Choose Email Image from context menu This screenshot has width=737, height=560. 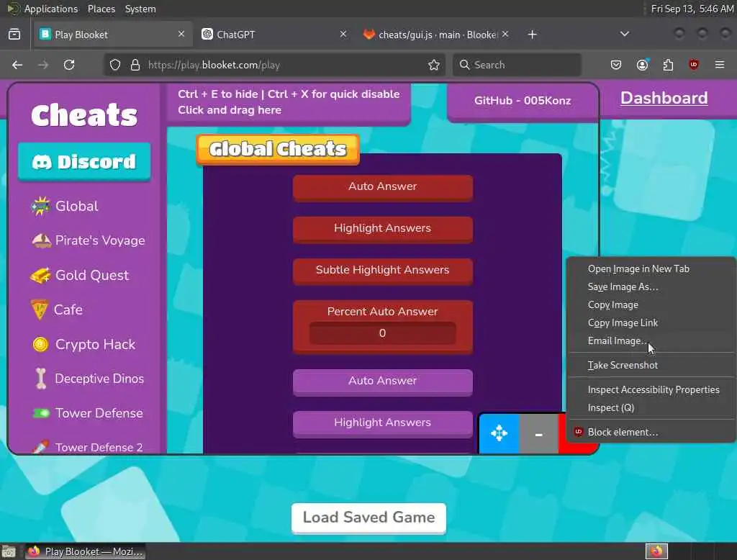651,341
